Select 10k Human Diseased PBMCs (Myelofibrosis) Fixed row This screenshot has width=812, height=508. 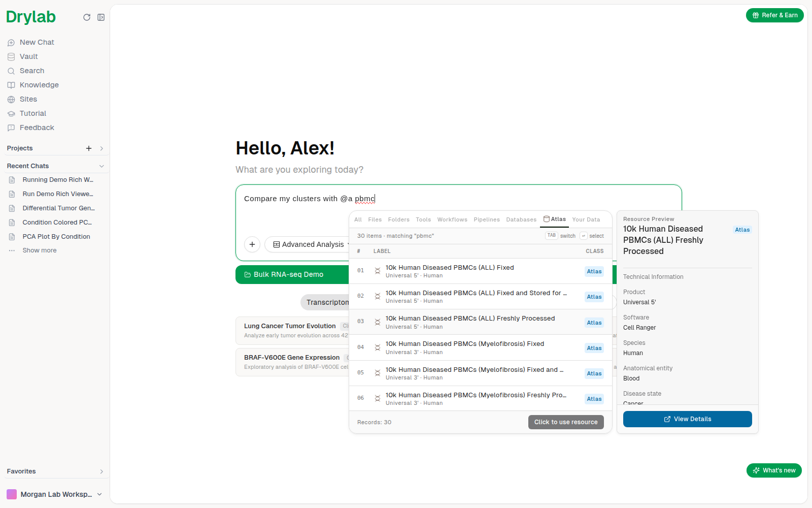point(481,347)
